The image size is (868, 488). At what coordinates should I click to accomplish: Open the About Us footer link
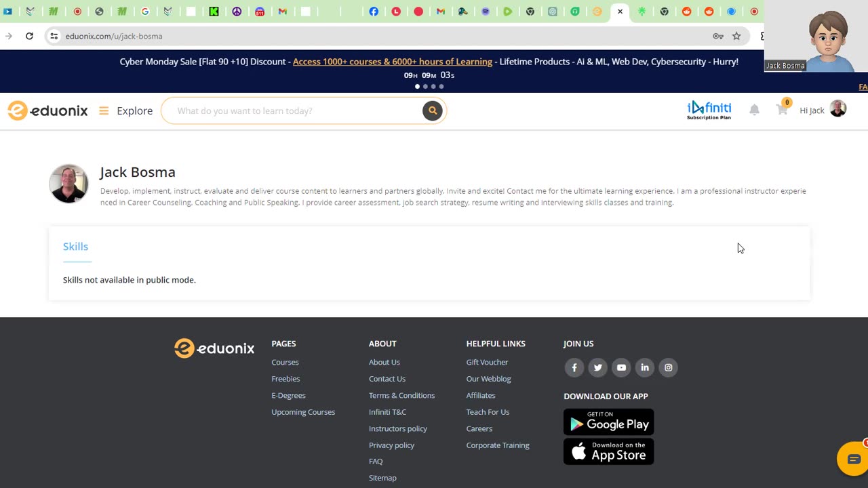click(x=384, y=362)
